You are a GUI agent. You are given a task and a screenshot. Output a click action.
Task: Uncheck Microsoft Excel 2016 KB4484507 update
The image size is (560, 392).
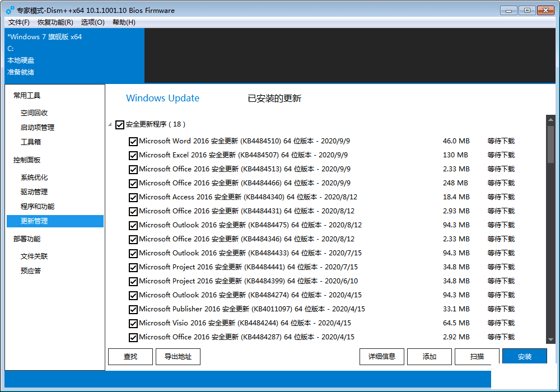pyautogui.click(x=133, y=155)
